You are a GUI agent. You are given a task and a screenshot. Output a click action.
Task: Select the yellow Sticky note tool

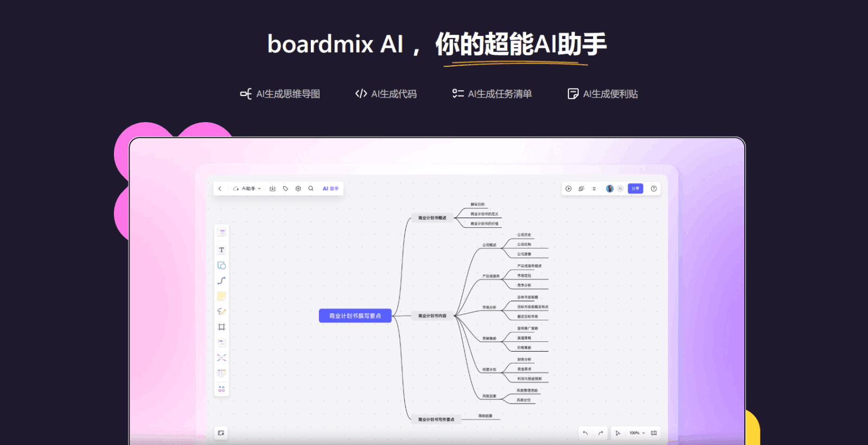click(221, 296)
